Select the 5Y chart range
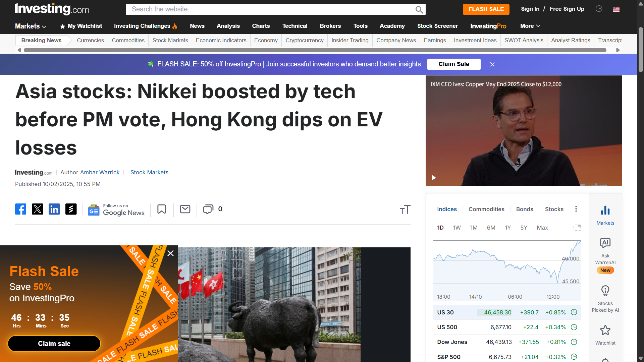Viewport: 644px width, 362px height. pyautogui.click(x=524, y=228)
